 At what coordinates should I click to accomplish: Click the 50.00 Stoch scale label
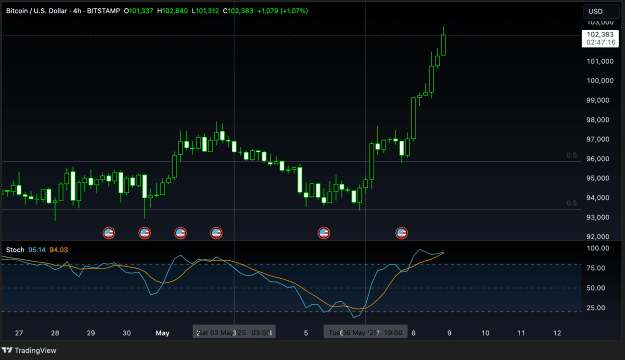click(x=596, y=288)
